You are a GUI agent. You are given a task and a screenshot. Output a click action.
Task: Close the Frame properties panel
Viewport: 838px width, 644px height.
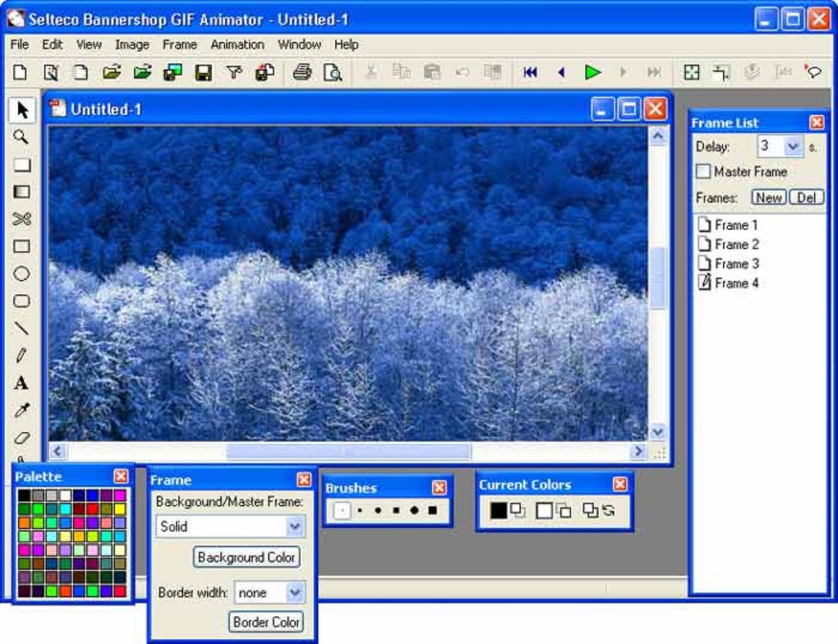tap(304, 480)
